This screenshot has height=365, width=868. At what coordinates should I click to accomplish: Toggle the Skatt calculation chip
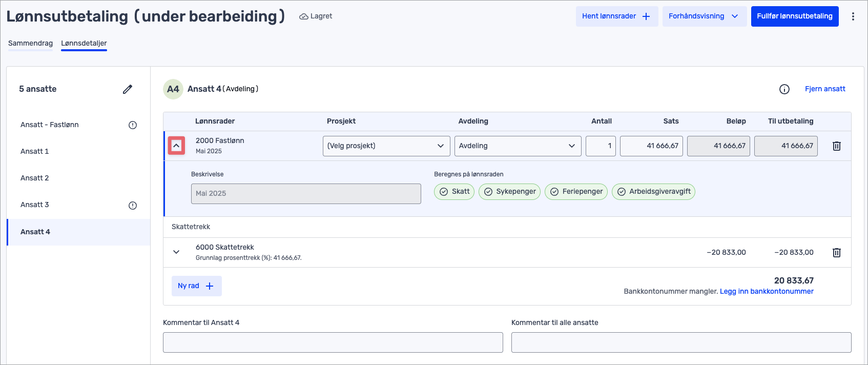[x=454, y=192]
